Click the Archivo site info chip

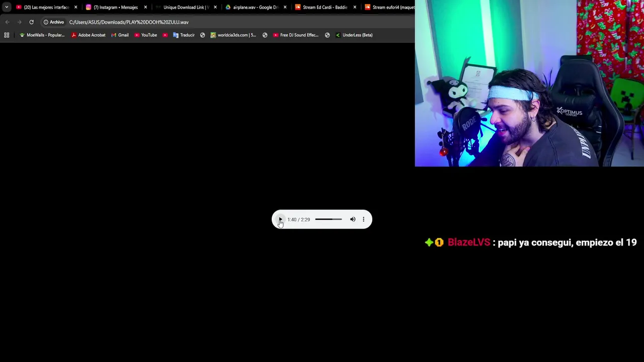[x=54, y=22]
